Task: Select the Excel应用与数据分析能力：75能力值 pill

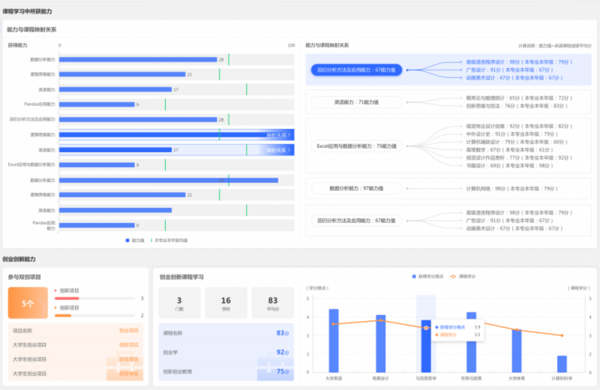Action: pyautogui.click(x=356, y=146)
